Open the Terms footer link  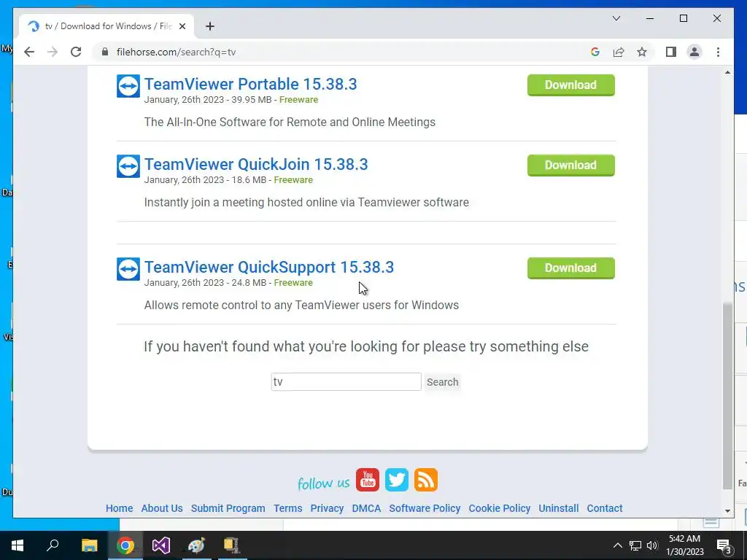point(287,508)
